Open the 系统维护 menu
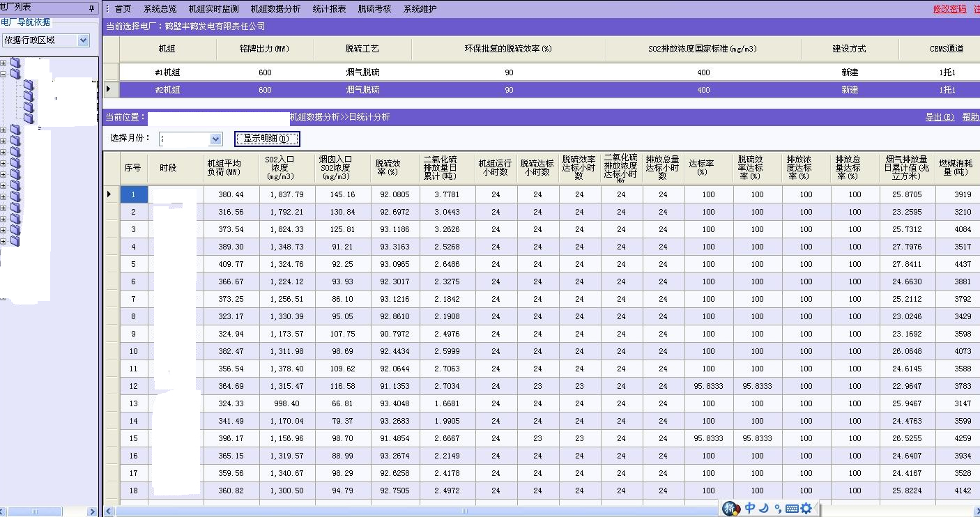 [420, 9]
